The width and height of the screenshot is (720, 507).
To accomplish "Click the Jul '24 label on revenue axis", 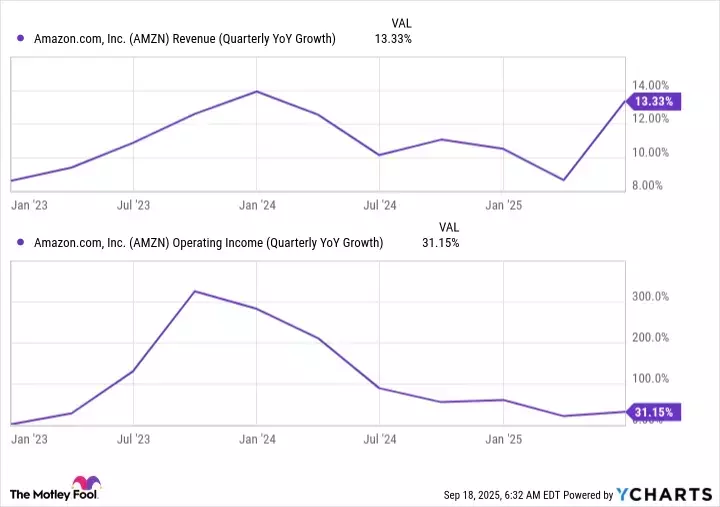I will pos(380,206).
